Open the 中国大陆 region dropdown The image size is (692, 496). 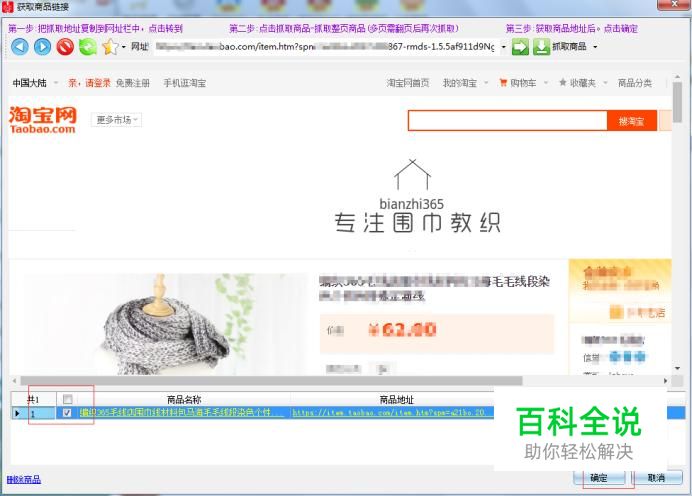34,83
